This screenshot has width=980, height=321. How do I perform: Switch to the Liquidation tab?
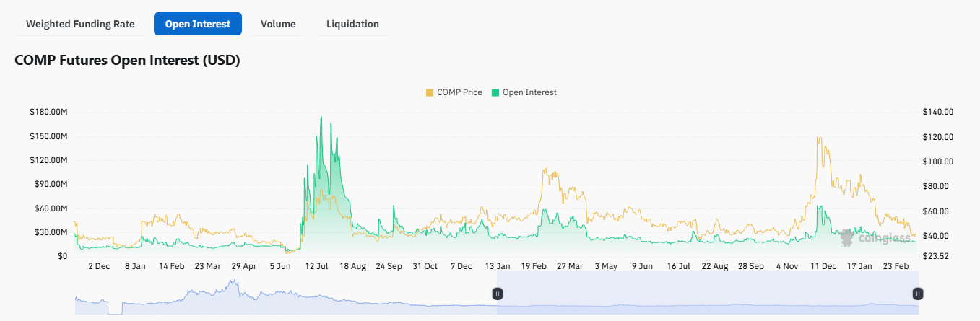pos(352,24)
